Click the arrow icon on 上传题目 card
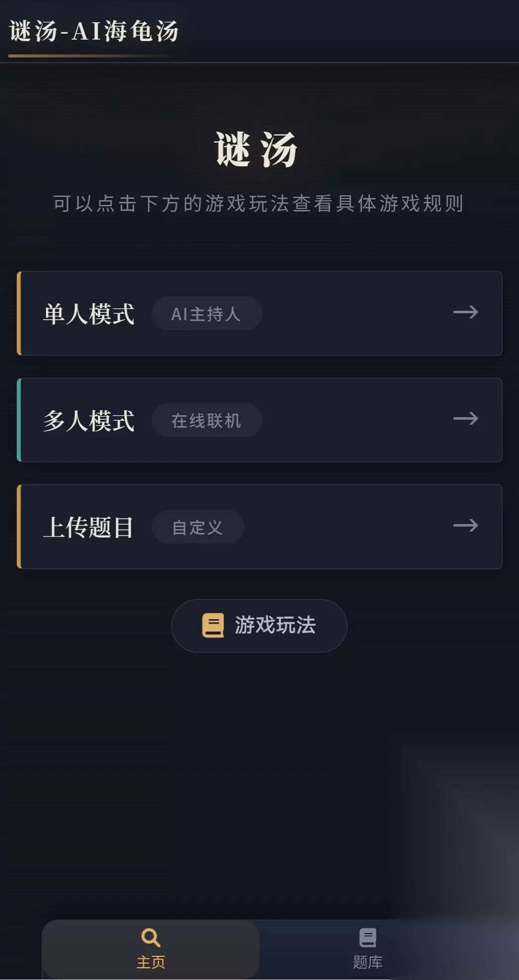 point(466,525)
